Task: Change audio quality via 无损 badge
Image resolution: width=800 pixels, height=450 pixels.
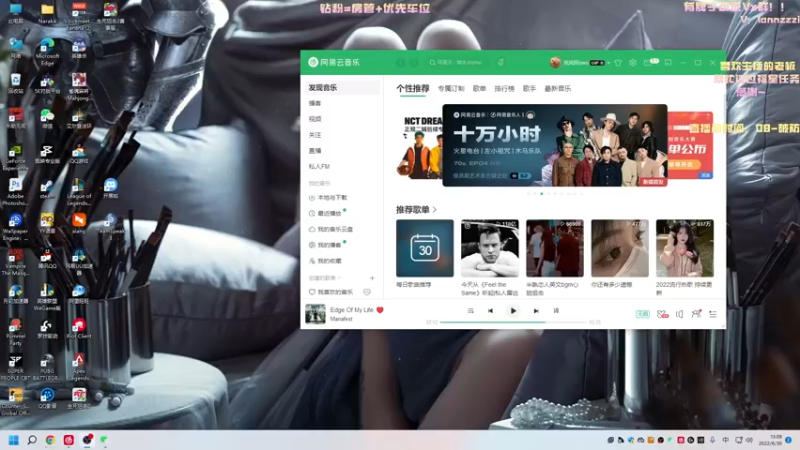Action: tap(642, 314)
